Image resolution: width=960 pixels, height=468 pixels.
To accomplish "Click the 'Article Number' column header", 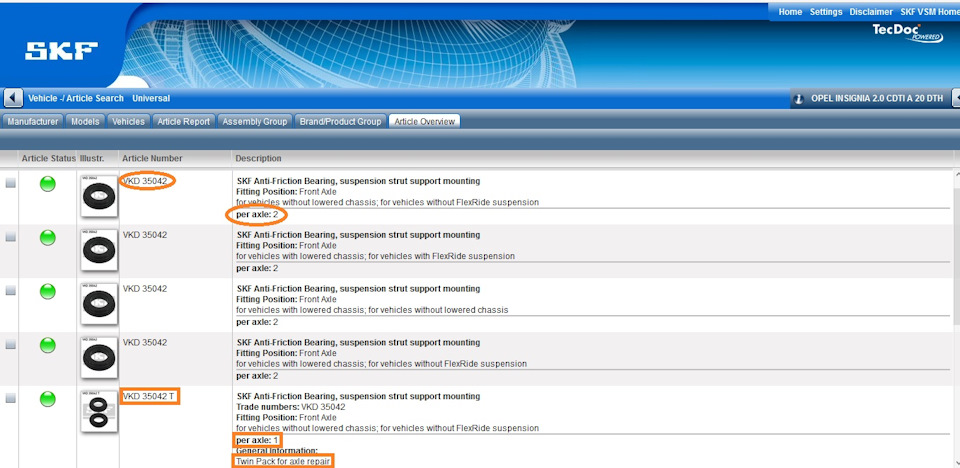I will [x=152, y=158].
